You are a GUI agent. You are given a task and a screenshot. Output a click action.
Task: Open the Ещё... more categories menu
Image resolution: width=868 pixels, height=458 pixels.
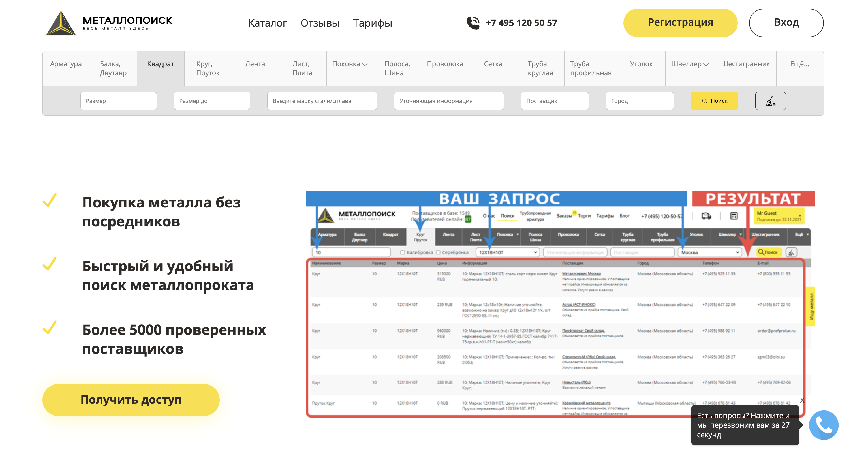pyautogui.click(x=800, y=69)
